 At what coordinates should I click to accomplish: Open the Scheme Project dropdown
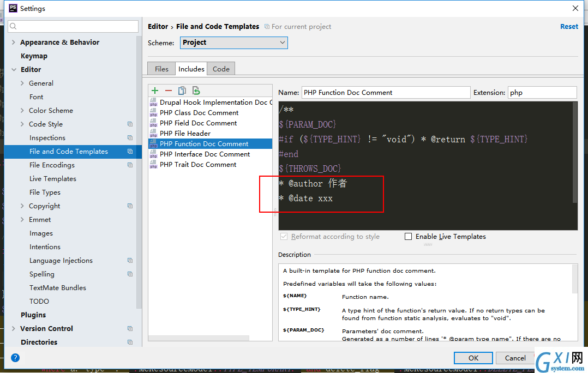click(234, 43)
